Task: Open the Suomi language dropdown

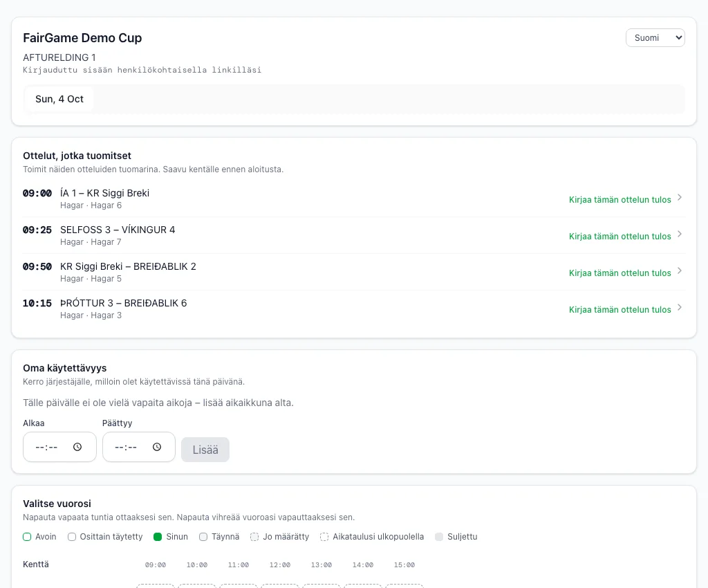Action: pos(655,38)
